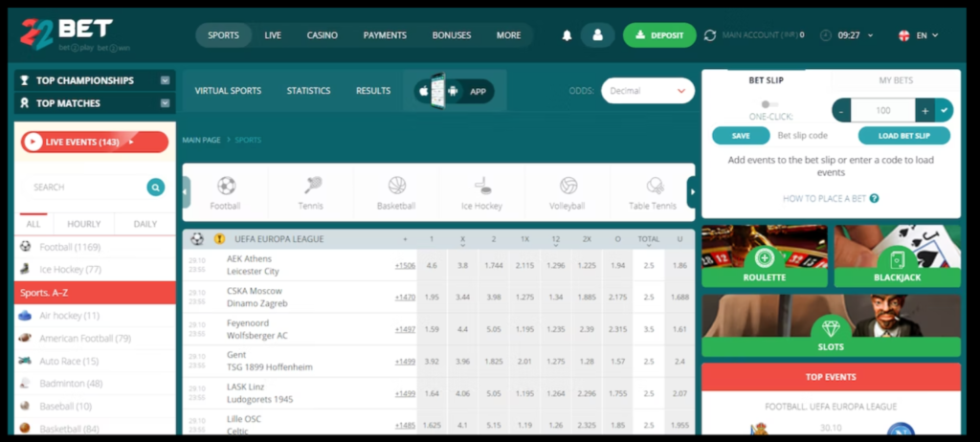Click the clock icon beside 09:27
Viewport: 980px width, 442px height.
pos(826,35)
